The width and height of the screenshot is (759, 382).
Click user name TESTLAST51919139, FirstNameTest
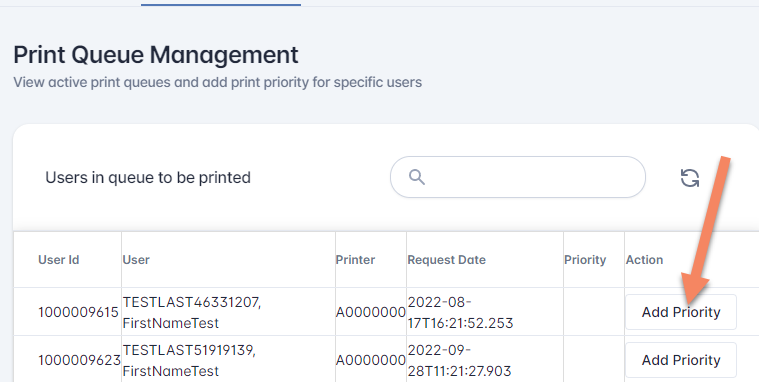click(x=189, y=360)
